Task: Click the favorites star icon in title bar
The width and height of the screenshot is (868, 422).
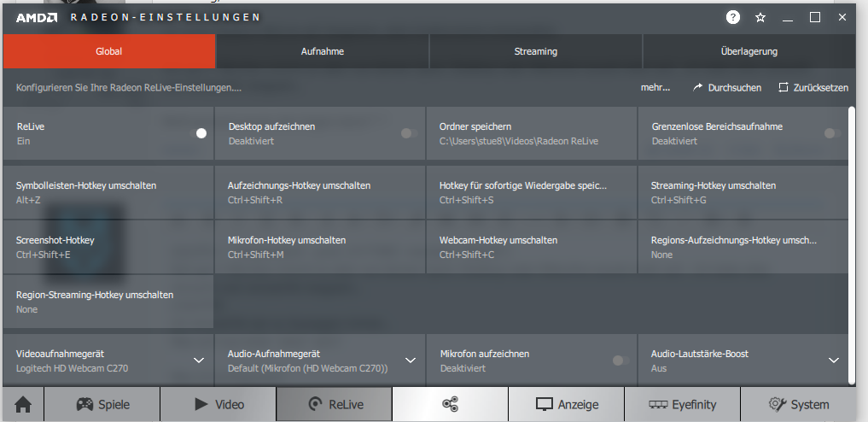Action: 760,18
